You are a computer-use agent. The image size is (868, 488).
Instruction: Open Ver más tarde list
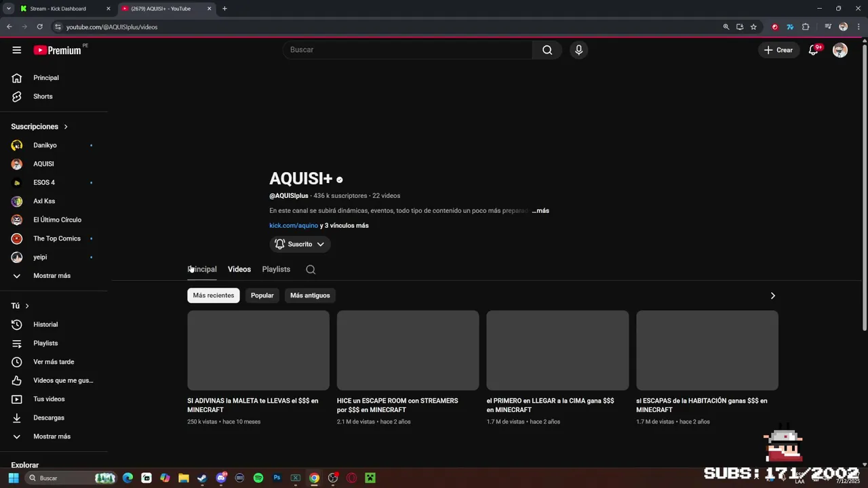coord(54,362)
